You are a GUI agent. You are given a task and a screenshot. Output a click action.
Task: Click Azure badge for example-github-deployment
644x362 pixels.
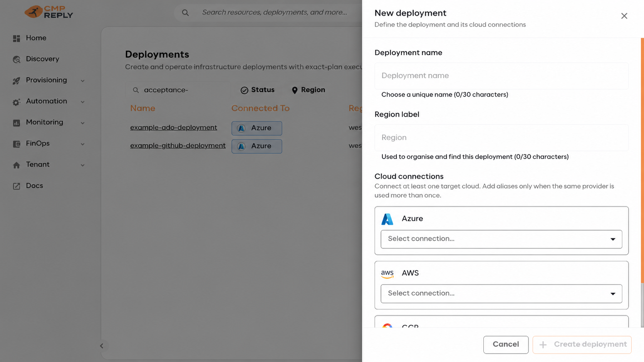pyautogui.click(x=257, y=146)
